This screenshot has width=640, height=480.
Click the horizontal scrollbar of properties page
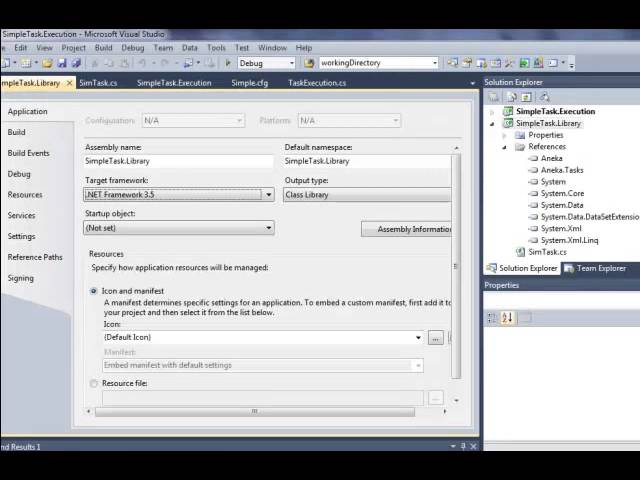coord(255,411)
